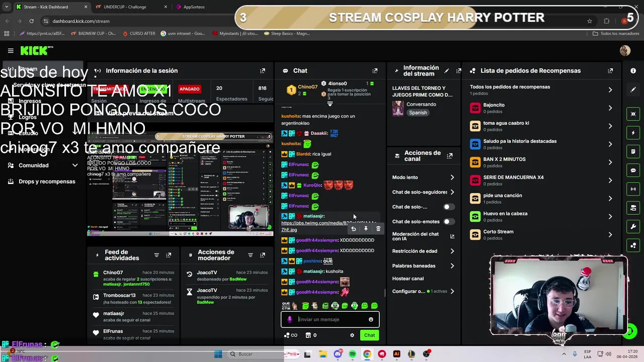Open Spotify from the taskbar
644x362 pixels.
coord(352,354)
